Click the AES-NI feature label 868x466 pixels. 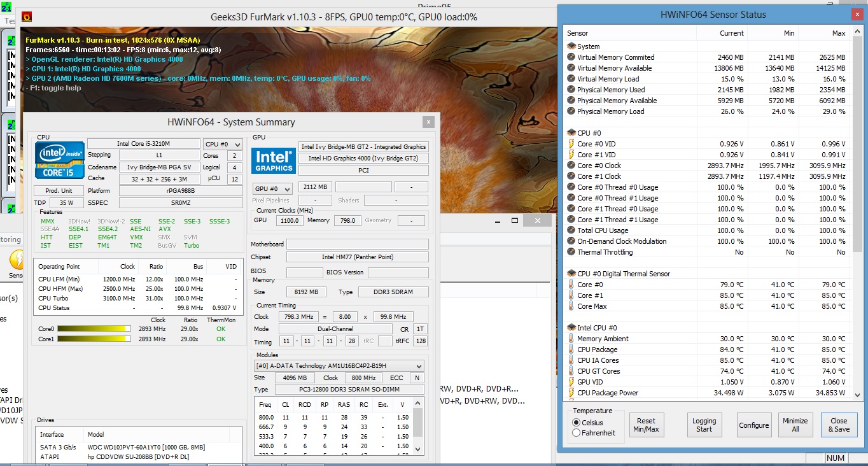[x=140, y=229]
